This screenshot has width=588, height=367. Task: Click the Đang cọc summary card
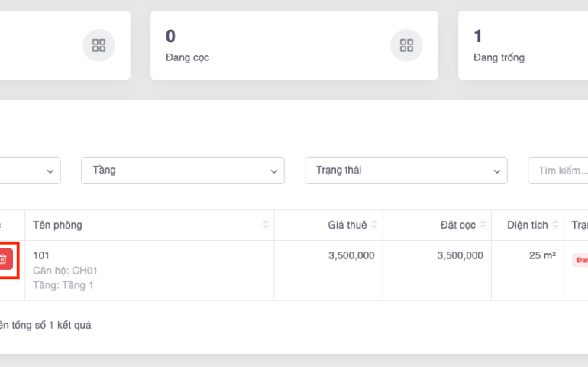pyautogui.click(x=294, y=45)
